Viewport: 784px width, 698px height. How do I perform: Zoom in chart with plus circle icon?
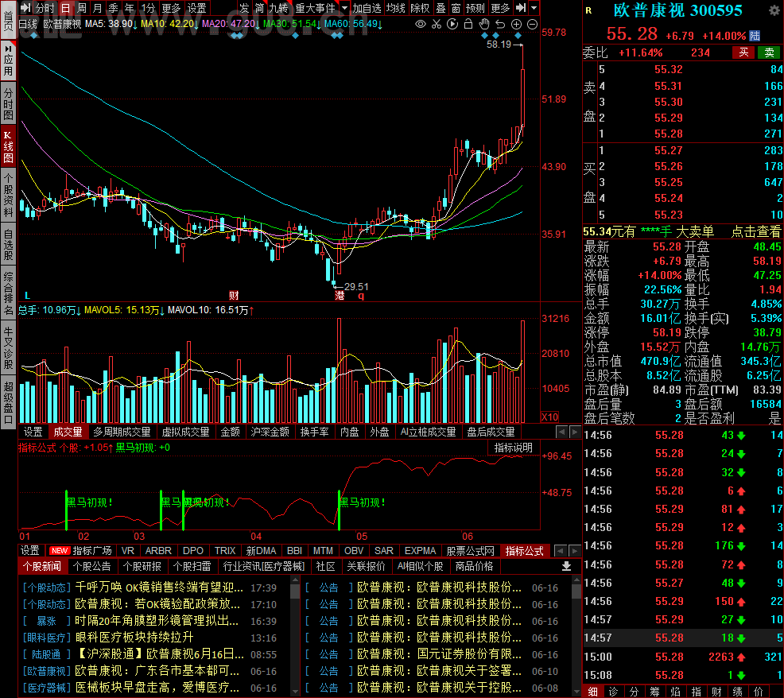(x=517, y=24)
